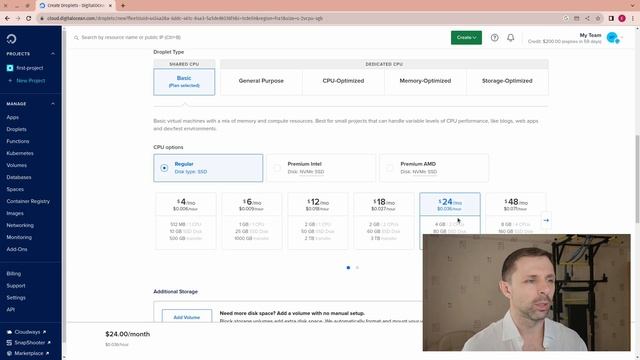Open SnapShooter external link

coord(29,343)
